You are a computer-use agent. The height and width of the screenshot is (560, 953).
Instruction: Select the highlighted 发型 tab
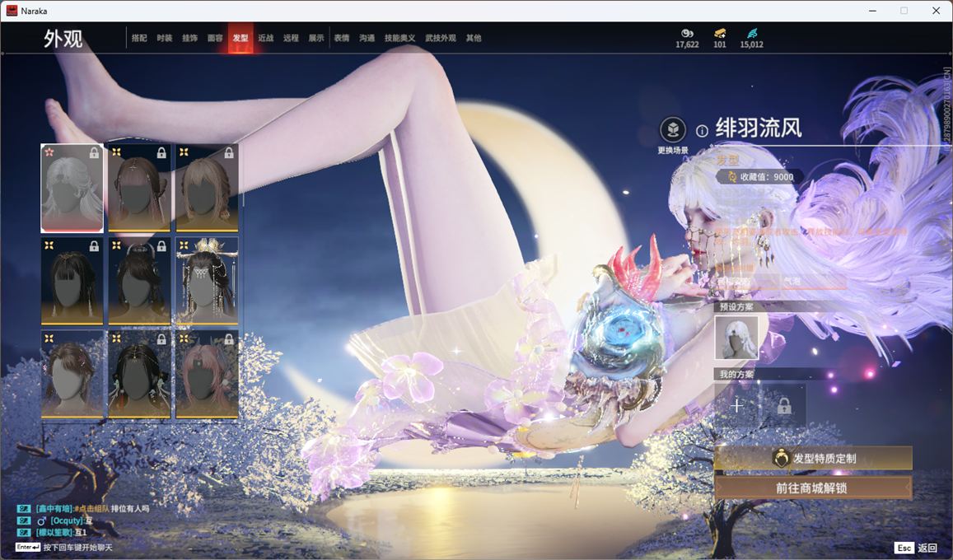(x=241, y=38)
